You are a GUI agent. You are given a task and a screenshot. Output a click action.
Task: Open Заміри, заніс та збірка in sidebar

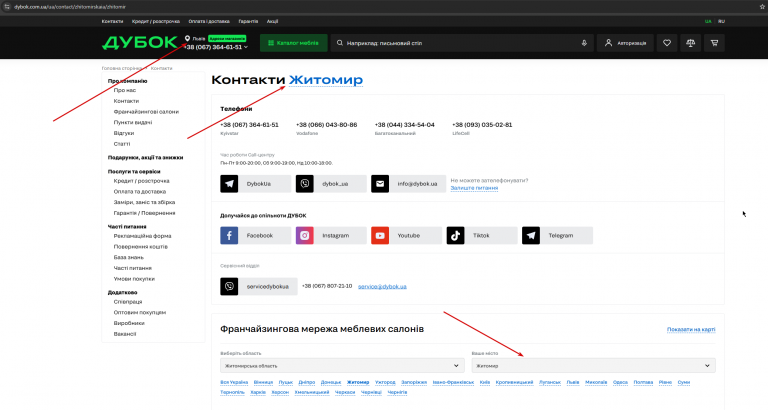tap(144, 202)
